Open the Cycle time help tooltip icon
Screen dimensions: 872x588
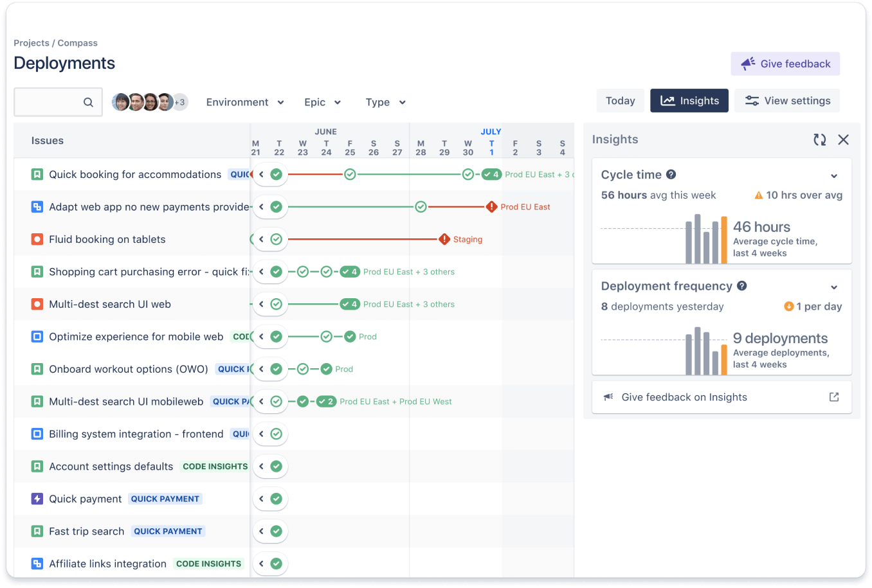(x=670, y=174)
